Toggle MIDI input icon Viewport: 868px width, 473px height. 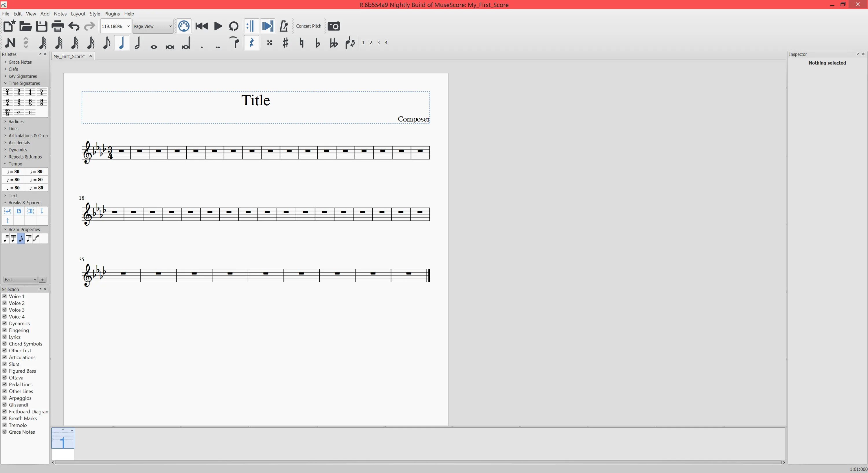184,26
